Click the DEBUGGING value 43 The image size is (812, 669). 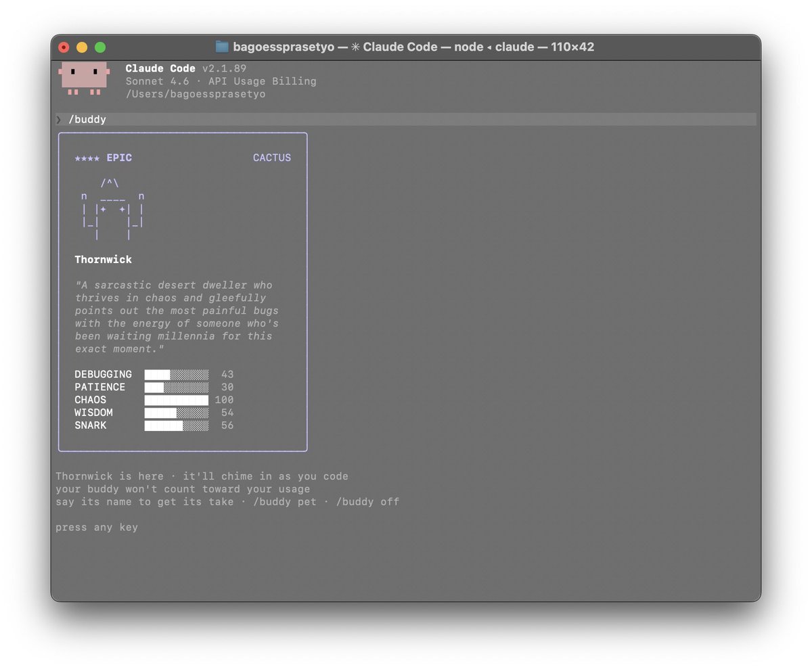click(227, 374)
